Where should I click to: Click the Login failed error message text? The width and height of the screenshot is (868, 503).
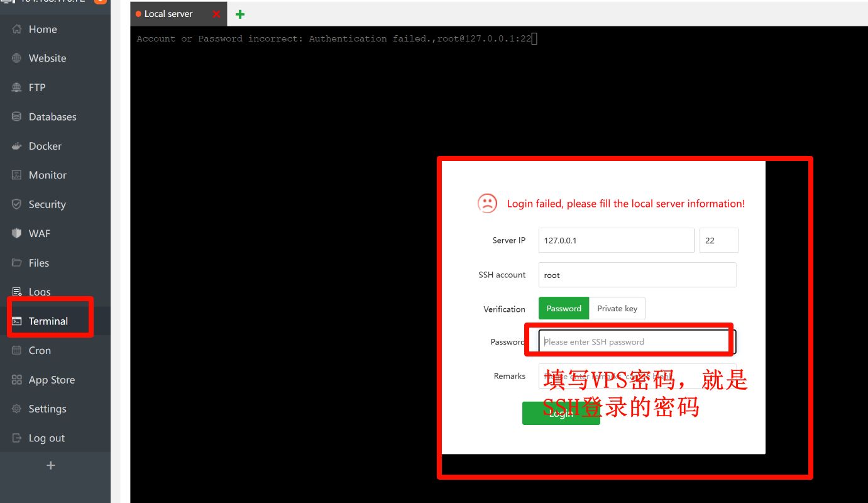click(626, 204)
